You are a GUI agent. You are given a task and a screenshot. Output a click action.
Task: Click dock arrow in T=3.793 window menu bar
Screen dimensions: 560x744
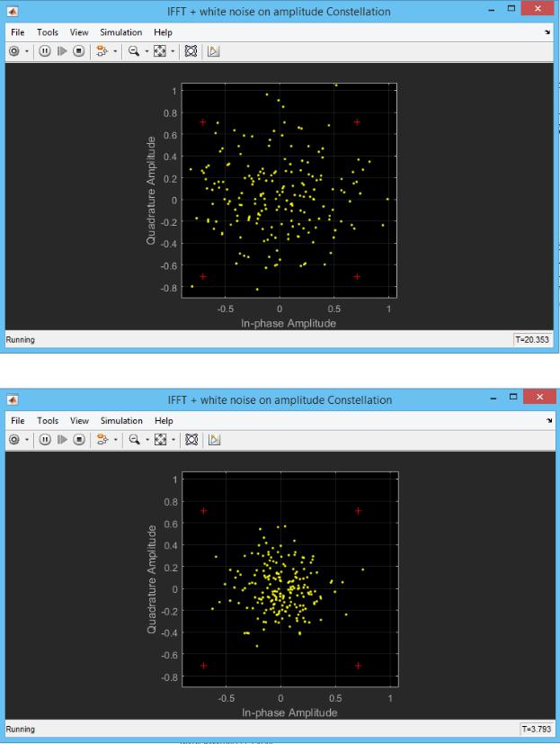click(x=548, y=421)
